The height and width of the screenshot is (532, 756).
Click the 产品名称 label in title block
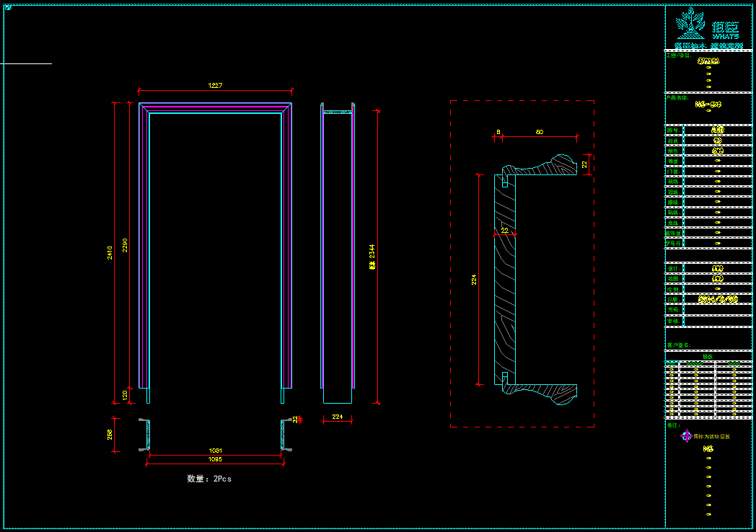tap(677, 97)
